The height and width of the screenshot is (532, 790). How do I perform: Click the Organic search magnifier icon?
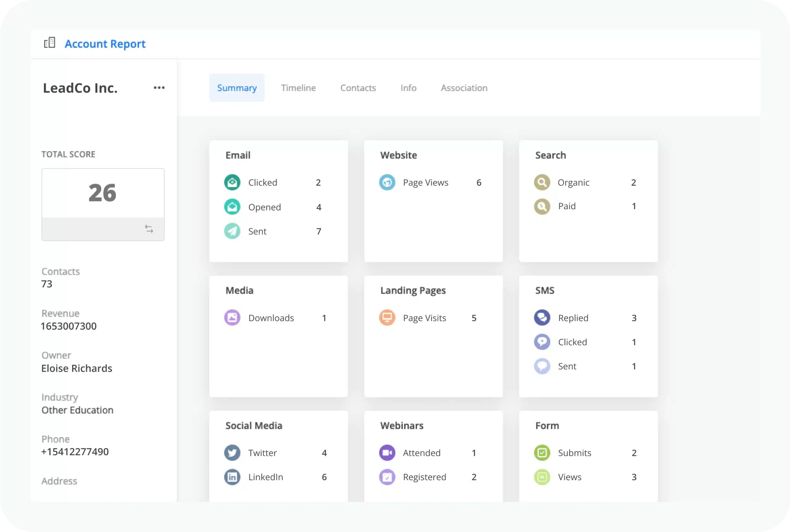pyautogui.click(x=542, y=183)
